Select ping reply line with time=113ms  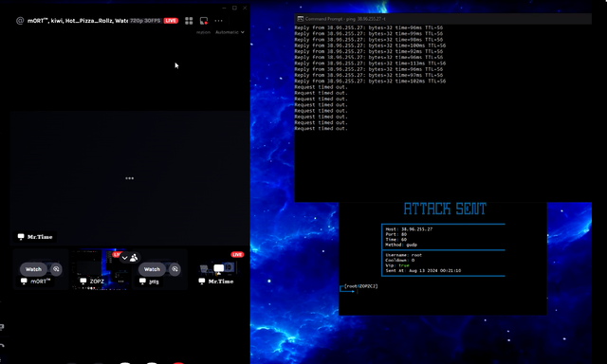(370, 64)
